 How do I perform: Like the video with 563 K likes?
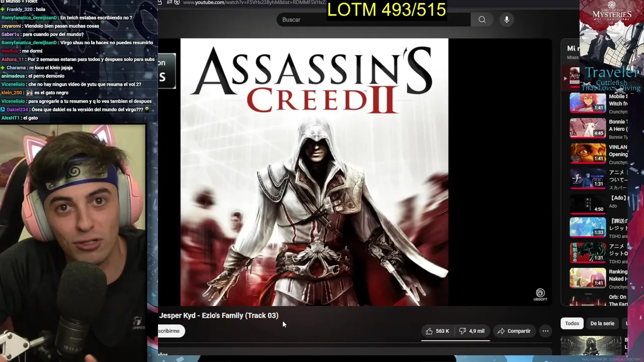point(437,331)
